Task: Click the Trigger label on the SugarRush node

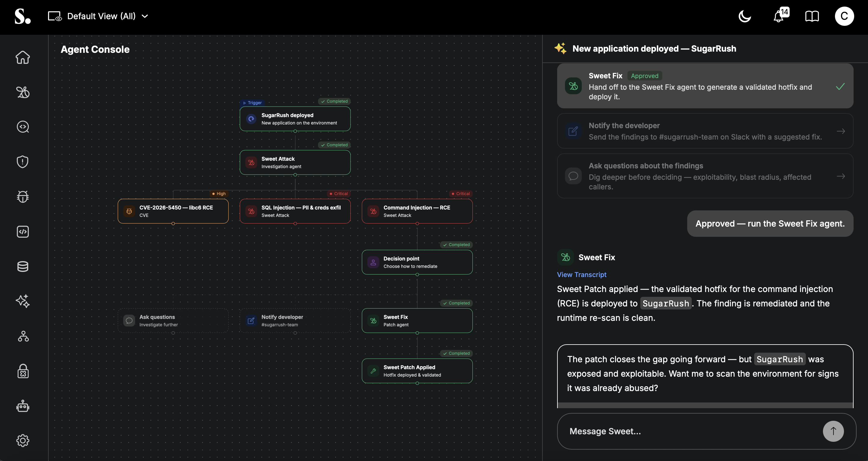Action: (252, 103)
